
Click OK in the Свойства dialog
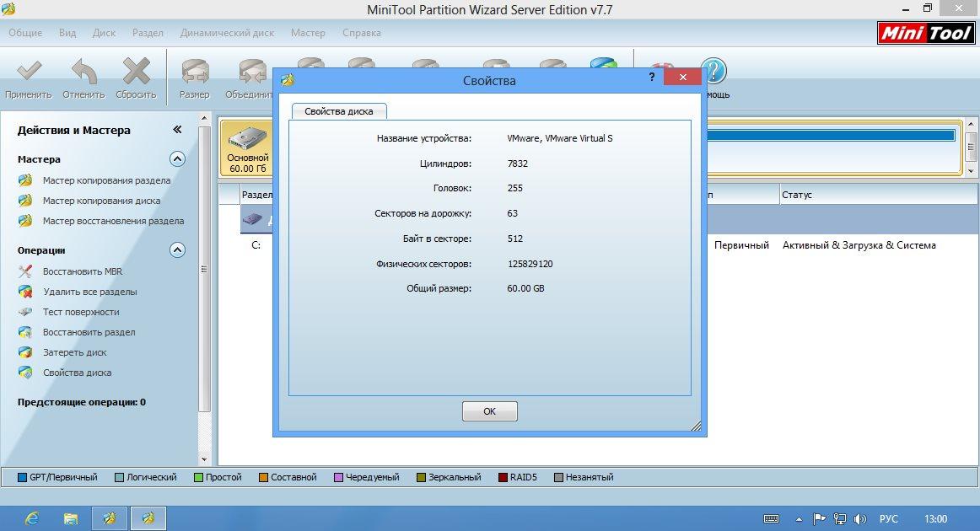(x=489, y=411)
